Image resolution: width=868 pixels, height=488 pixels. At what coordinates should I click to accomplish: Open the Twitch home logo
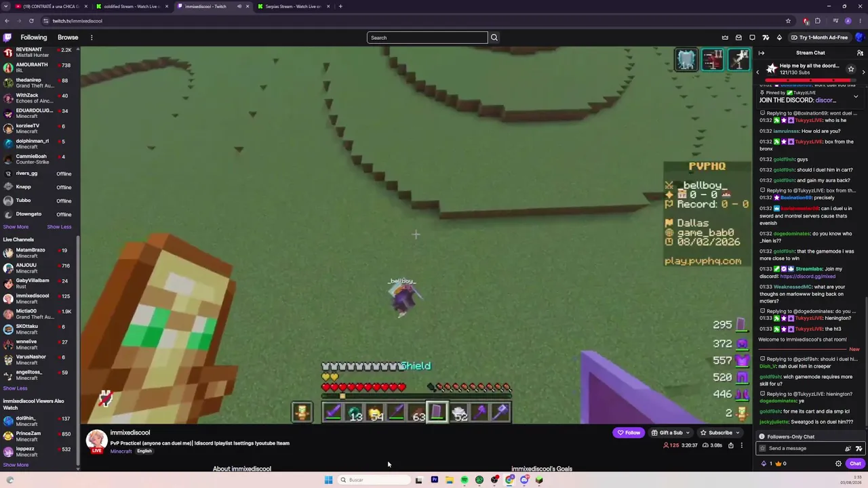[8, 37]
